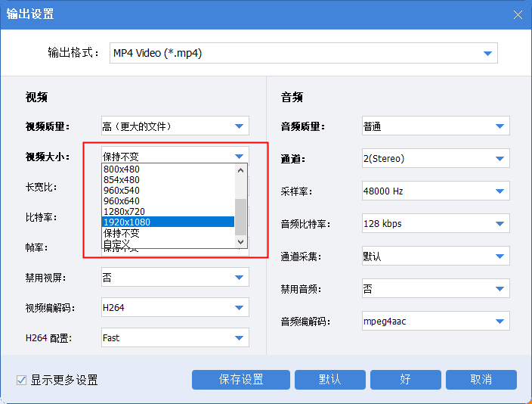Click the 保存设置 button
Screen dimensions: 532x404
tap(241, 380)
